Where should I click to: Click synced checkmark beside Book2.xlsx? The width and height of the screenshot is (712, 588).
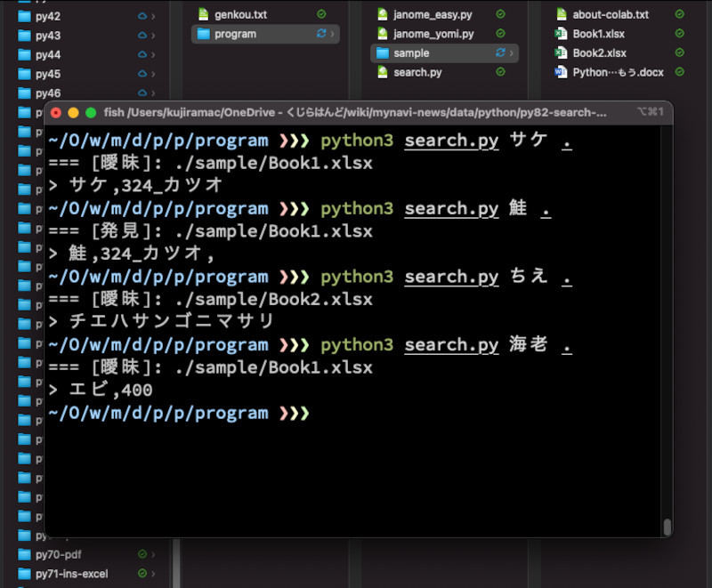679,52
